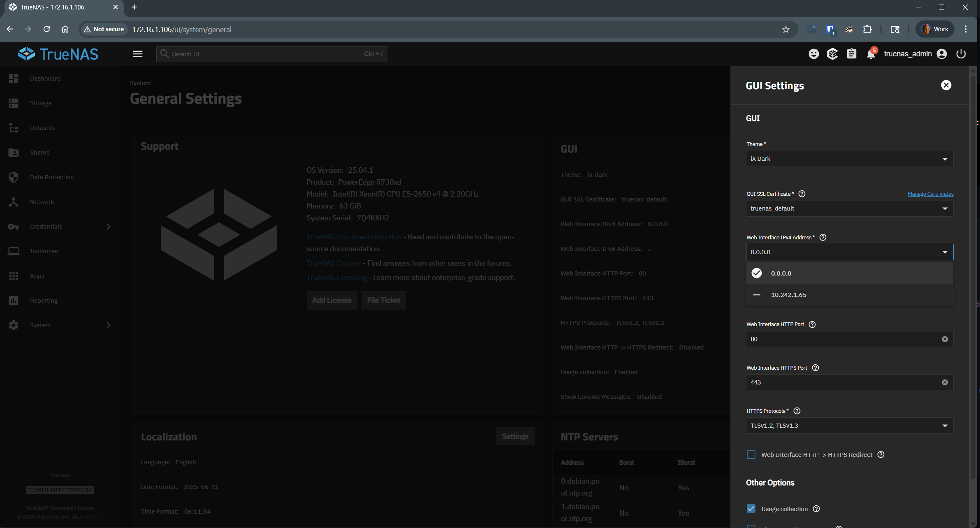This screenshot has width=980, height=528.
Task: Clear the HTTP Port 80 value
Action: tap(945, 339)
